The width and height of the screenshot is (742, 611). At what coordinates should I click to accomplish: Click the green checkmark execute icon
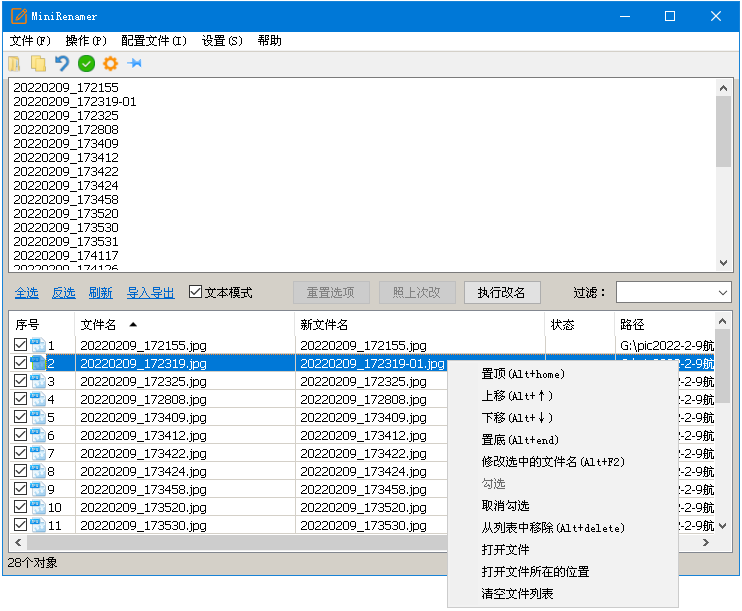[86, 64]
